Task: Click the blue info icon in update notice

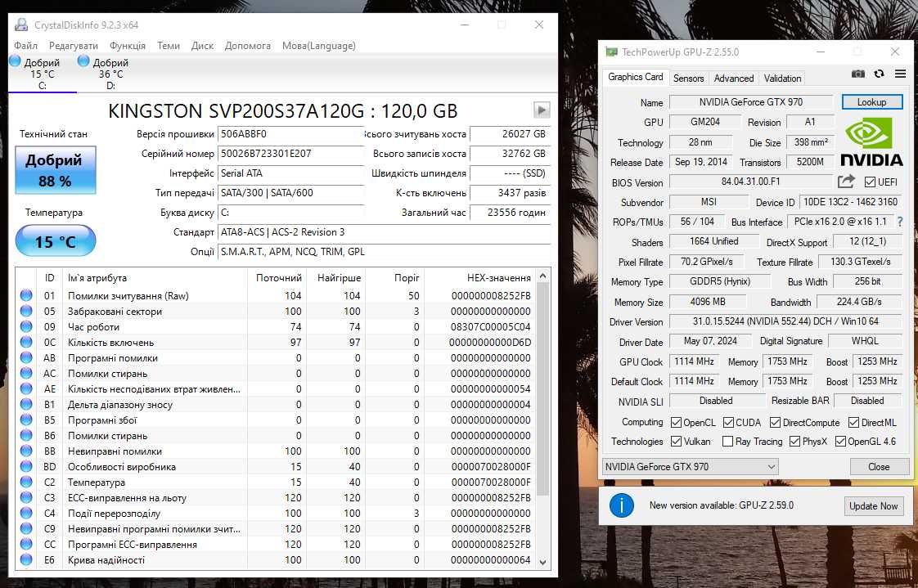Action: 621,505
